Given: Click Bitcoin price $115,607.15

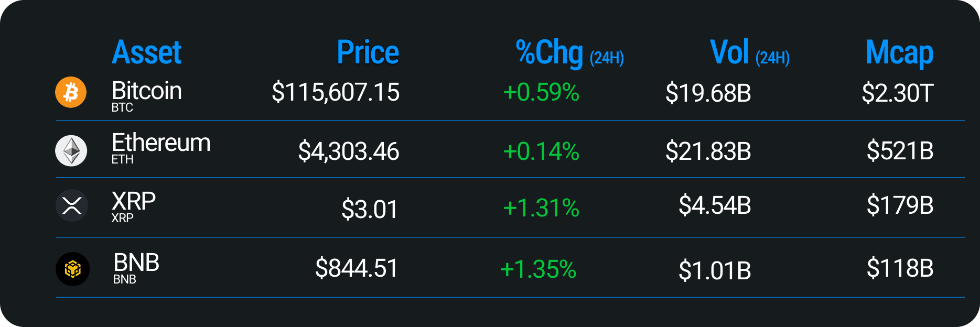Looking at the screenshot, I should pos(336,92).
